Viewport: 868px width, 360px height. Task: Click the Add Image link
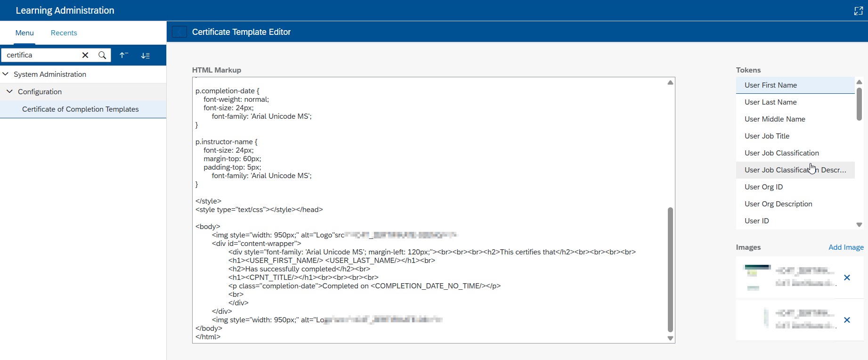click(846, 247)
